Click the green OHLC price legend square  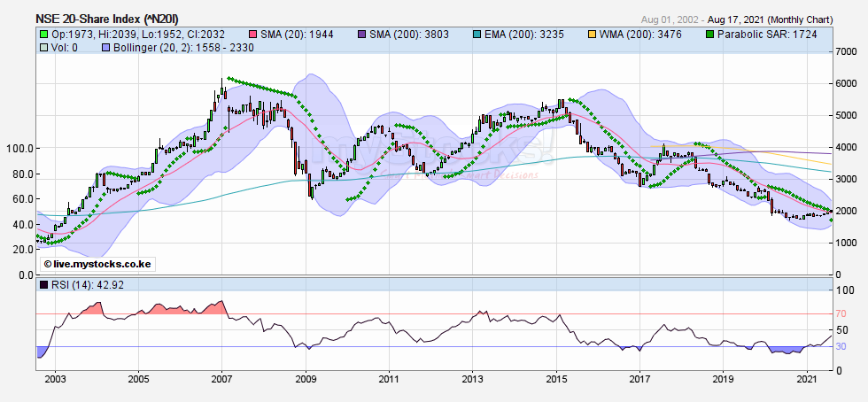click(x=43, y=34)
